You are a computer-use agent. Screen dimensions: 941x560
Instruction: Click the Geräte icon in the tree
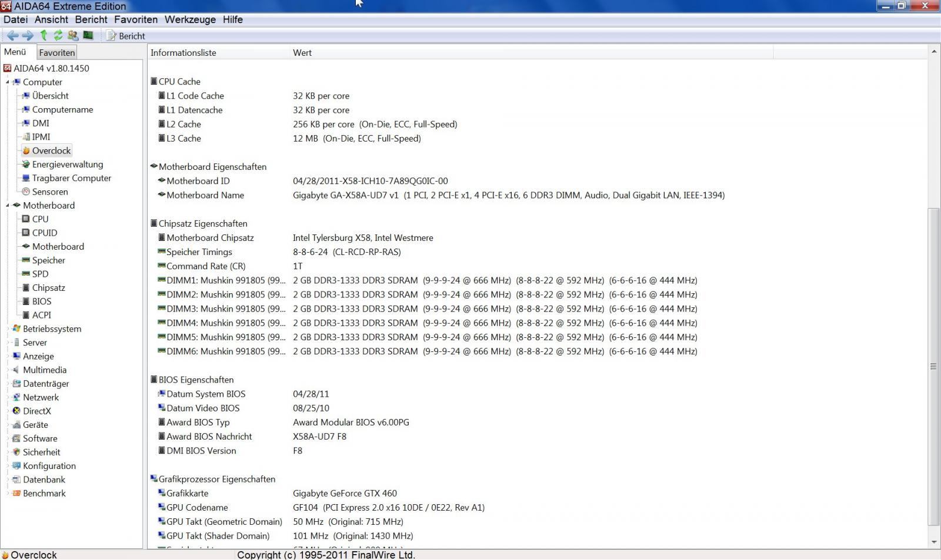click(x=16, y=425)
